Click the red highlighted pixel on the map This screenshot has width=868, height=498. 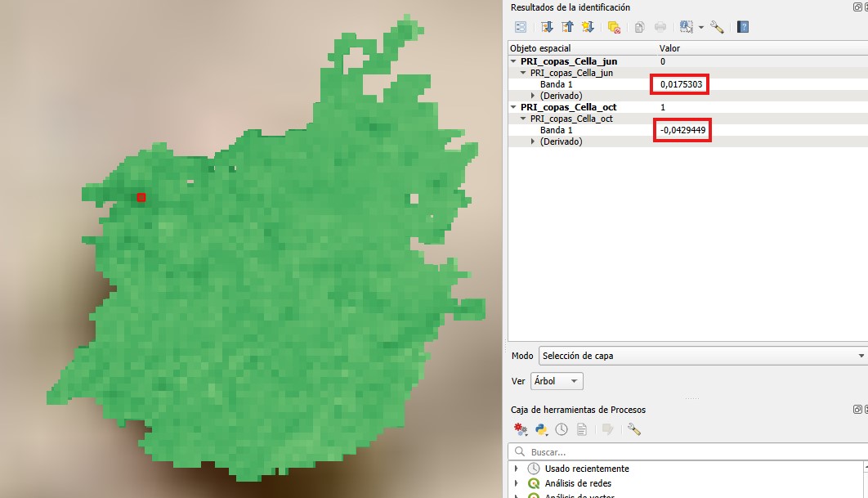141,197
